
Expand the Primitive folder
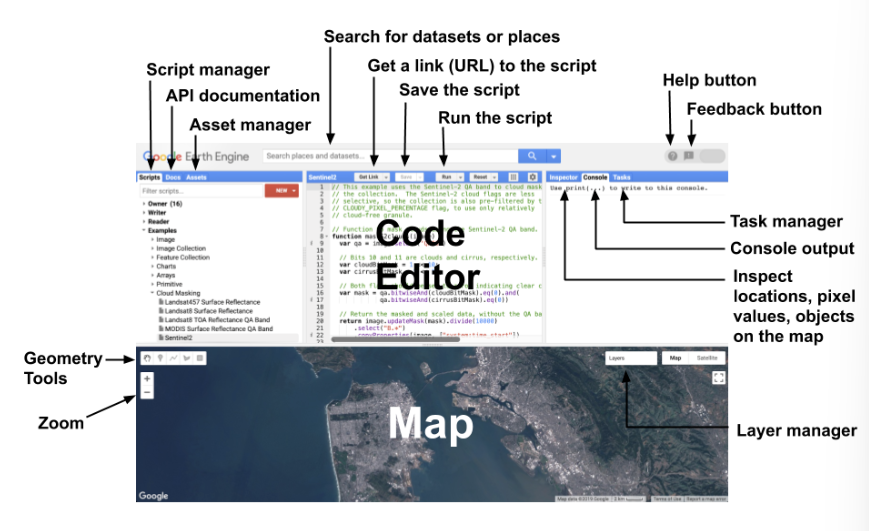(x=152, y=284)
